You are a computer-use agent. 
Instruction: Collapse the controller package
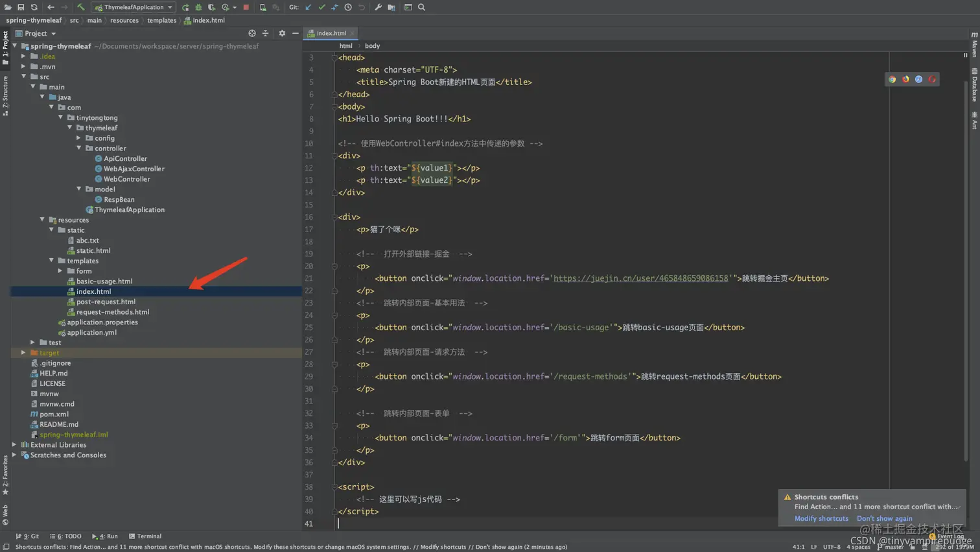(x=79, y=149)
